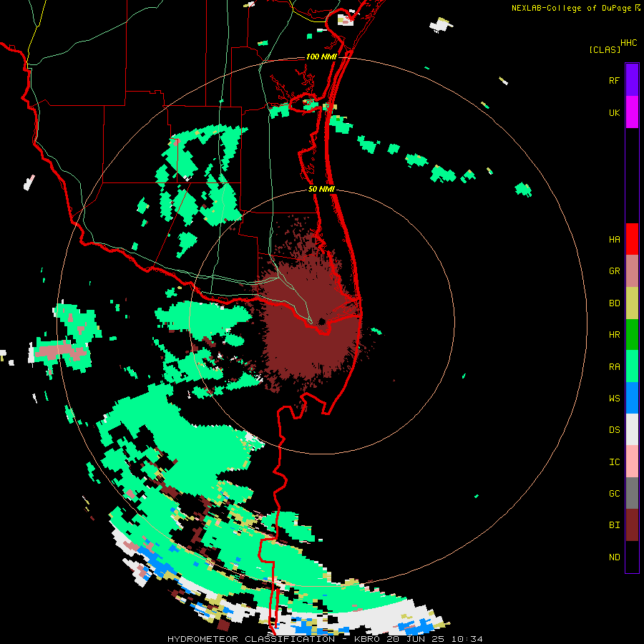Click the white DS legend swatch
This screenshot has height=644, width=644.
(632, 429)
